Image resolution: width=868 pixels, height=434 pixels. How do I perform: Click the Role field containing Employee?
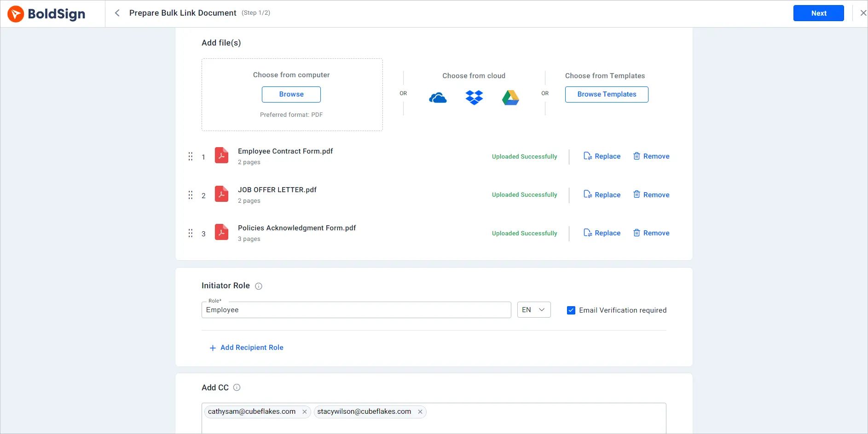click(356, 309)
